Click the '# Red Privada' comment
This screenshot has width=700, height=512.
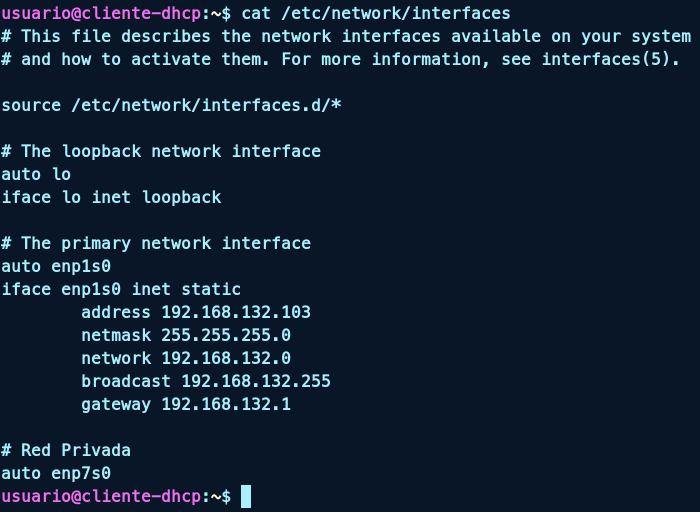pos(66,450)
